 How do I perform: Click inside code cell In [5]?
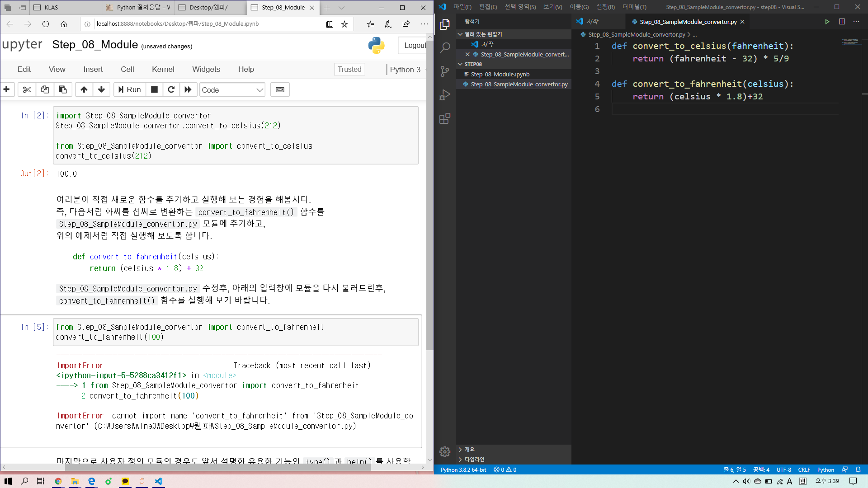tap(236, 332)
